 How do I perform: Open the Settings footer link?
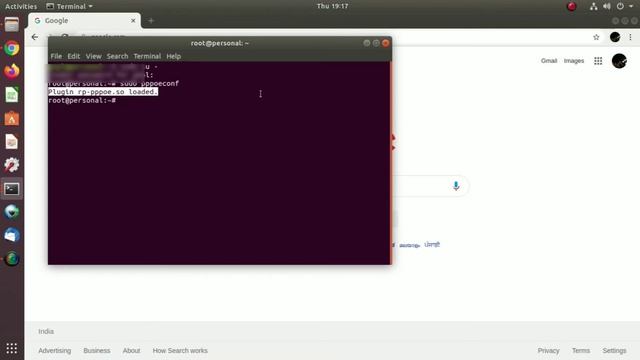click(x=614, y=351)
